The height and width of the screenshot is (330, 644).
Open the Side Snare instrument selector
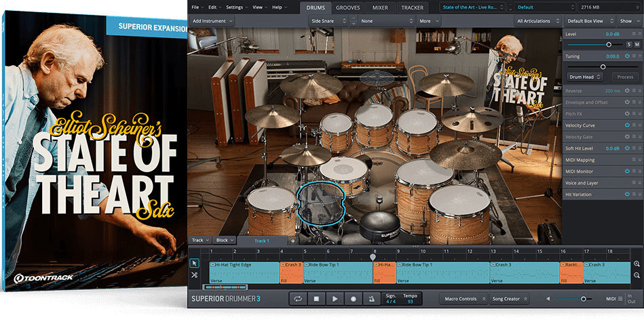coord(328,21)
